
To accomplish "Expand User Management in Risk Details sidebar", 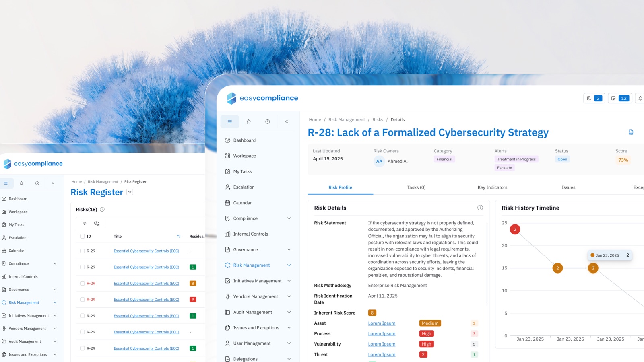I will (x=289, y=343).
